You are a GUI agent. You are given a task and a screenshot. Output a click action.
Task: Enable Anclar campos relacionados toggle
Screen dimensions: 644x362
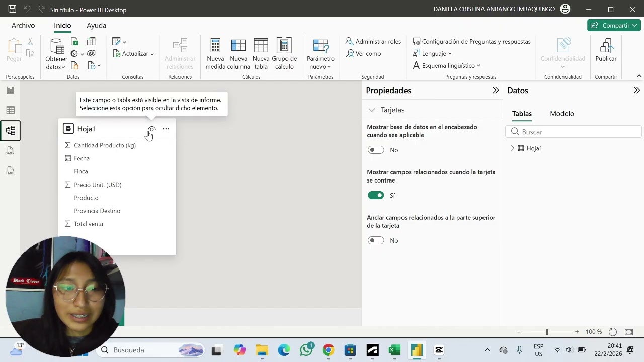tap(376, 240)
